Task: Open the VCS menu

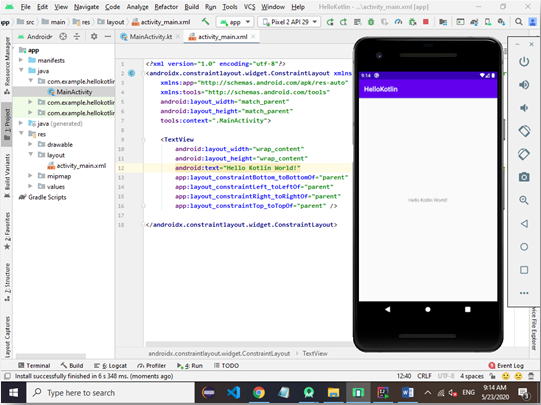Action: click(249, 7)
